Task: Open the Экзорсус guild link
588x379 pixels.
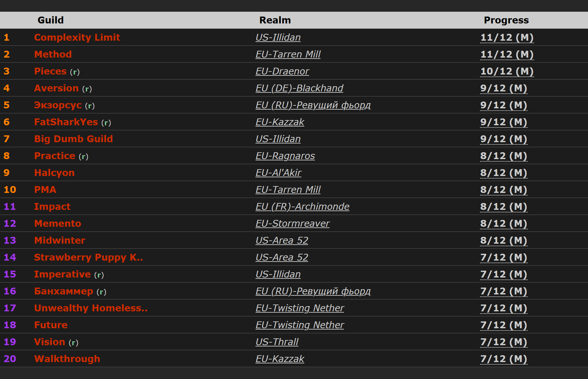Action: tap(58, 105)
